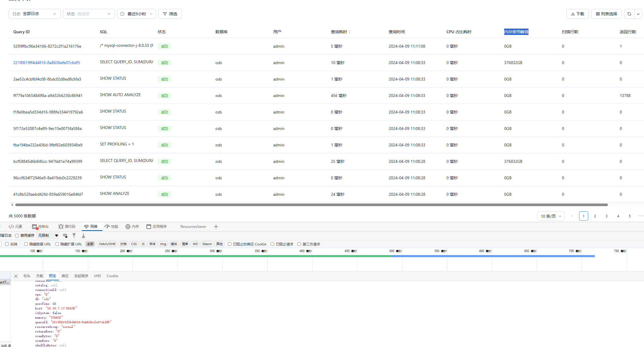Click SQL cell SHOW AUTO ANALYZE
This screenshot has height=347, width=644.
click(x=120, y=95)
